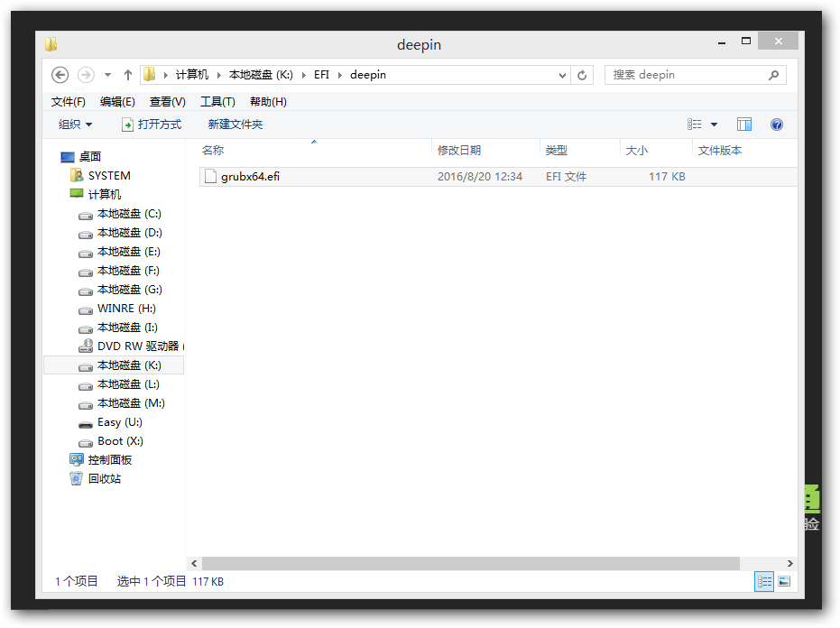Viewport: 840px width, 628px height.
Task: Open help via the question mark icon
Action: click(x=776, y=125)
